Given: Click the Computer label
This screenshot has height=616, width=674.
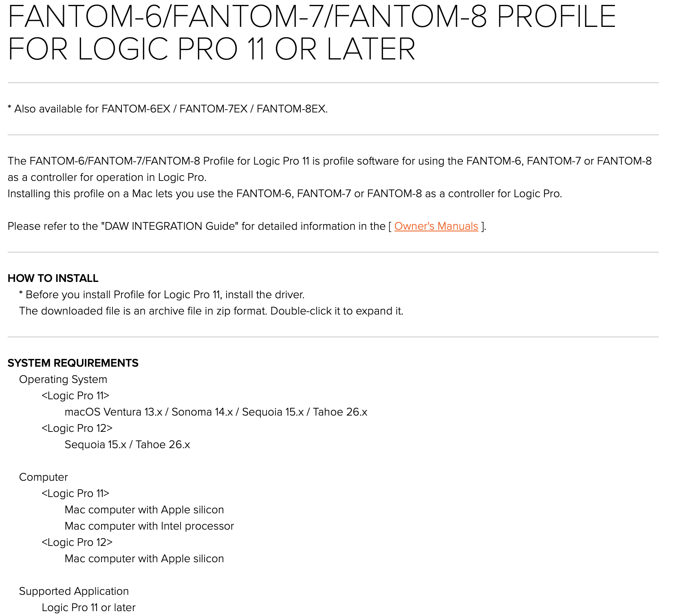Looking at the screenshot, I should pyautogui.click(x=43, y=477).
